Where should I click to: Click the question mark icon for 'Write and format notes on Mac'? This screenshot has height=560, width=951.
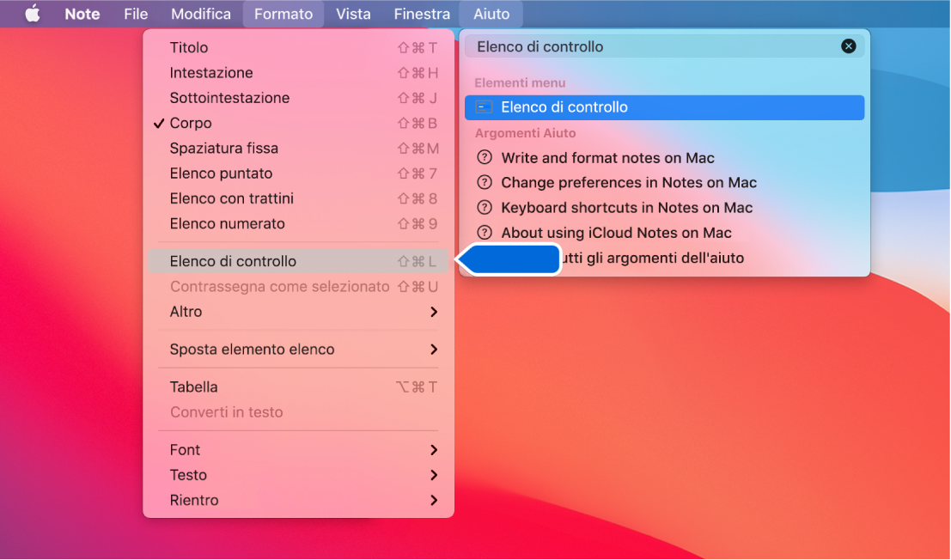pos(485,158)
